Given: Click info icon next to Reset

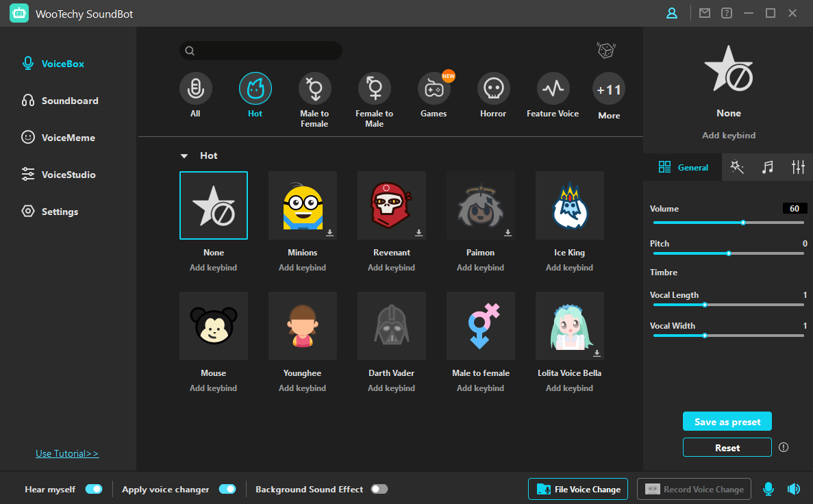Looking at the screenshot, I should point(784,447).
